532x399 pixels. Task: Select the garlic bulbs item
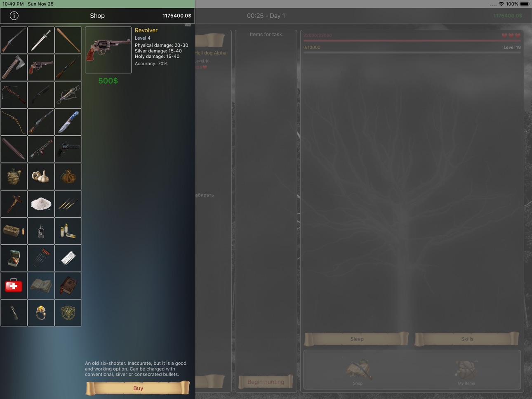point(41,176)
